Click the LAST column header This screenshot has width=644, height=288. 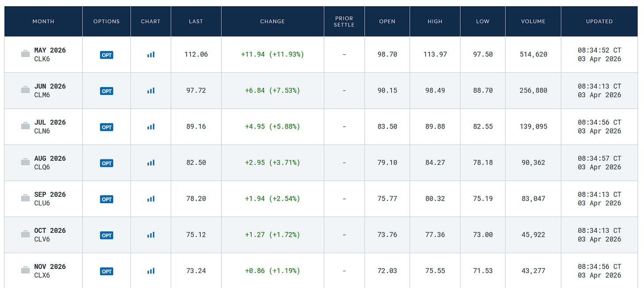tap(196, 21)
